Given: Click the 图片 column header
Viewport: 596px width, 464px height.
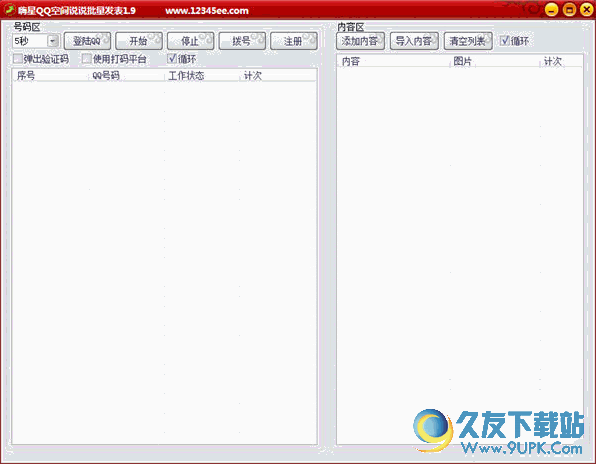Looking at the screenshot, I should (x=495, y=61).
